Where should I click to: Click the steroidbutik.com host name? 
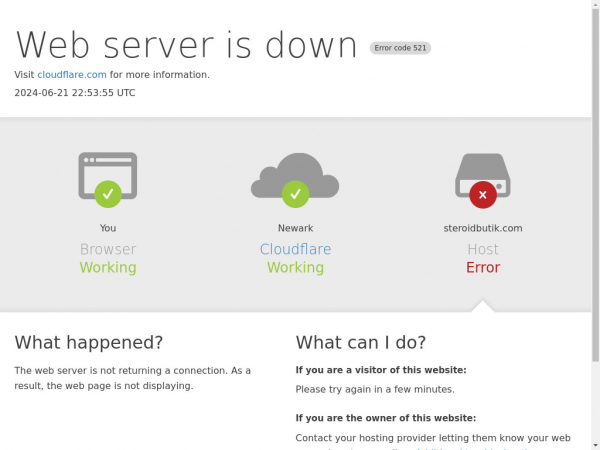[483, 228]
